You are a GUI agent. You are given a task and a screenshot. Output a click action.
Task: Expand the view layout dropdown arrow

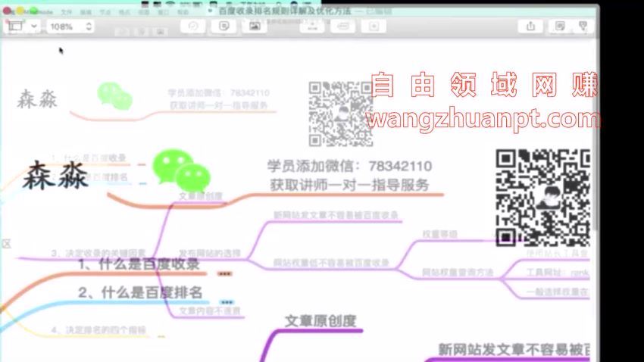pyautogui.click(x=34, y=27)
